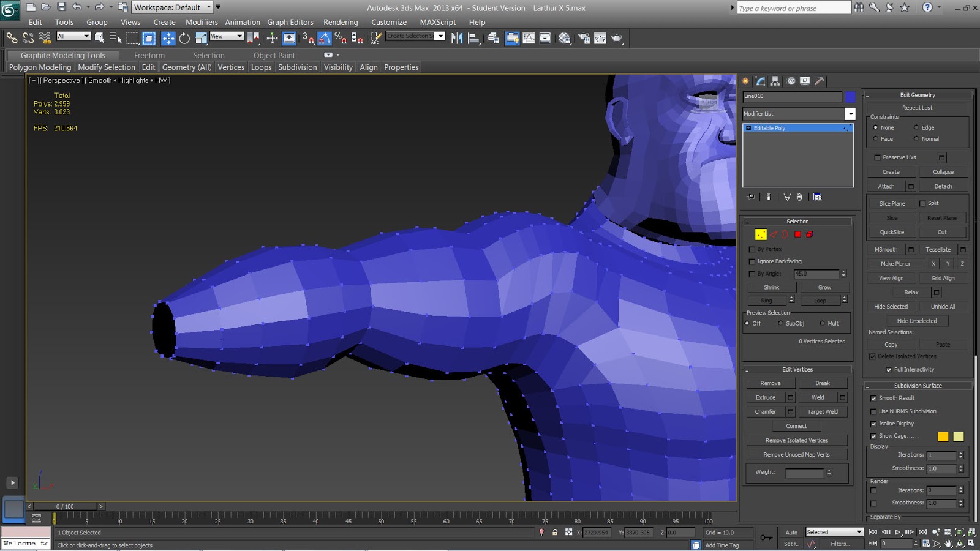Click the Target Weld button

pos(822,412)
